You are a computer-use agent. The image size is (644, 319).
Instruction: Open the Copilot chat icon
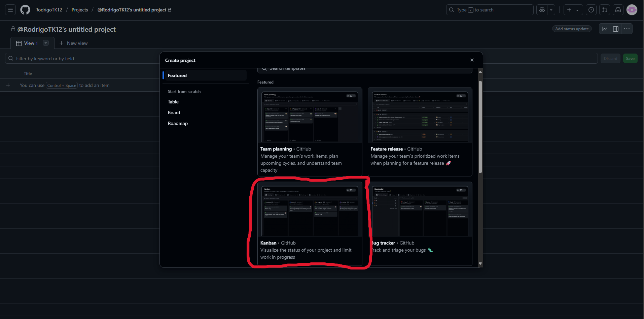(542, 10)
